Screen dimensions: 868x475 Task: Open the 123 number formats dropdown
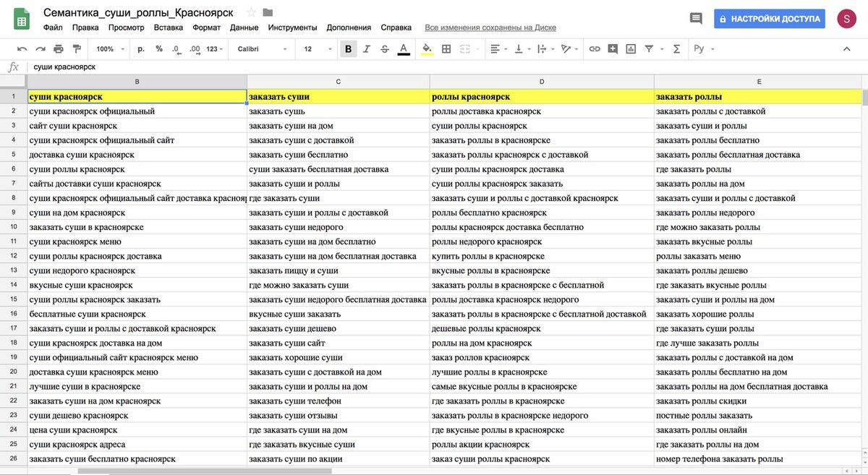pos(215,49)
